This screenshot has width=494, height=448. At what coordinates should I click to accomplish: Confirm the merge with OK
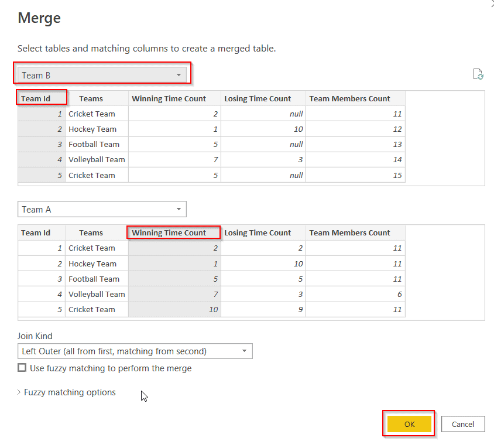(408, 424)
